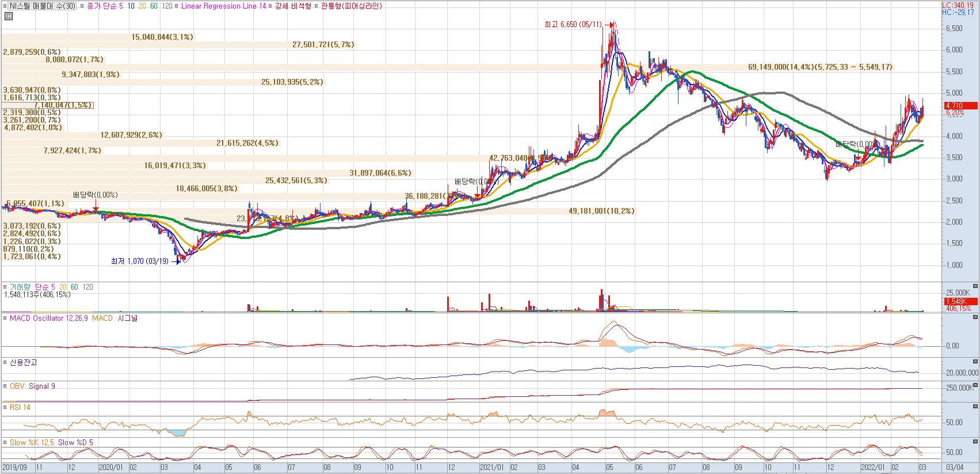Click the current price 4,710 tag

tap(960, 105)
